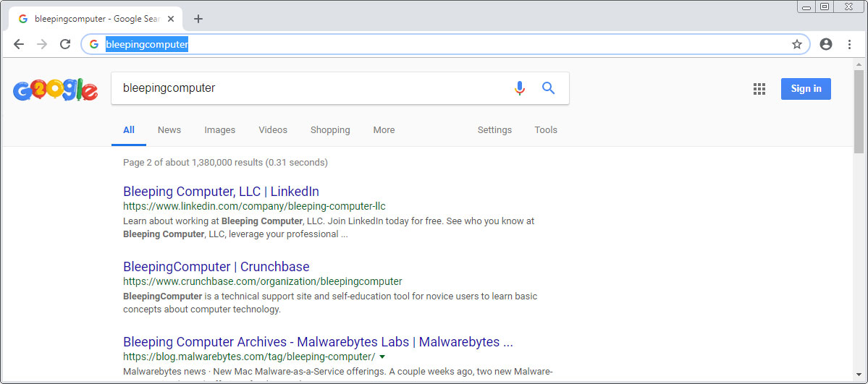Open the BleepingComputer Crunchbase result

pos(216,267)
